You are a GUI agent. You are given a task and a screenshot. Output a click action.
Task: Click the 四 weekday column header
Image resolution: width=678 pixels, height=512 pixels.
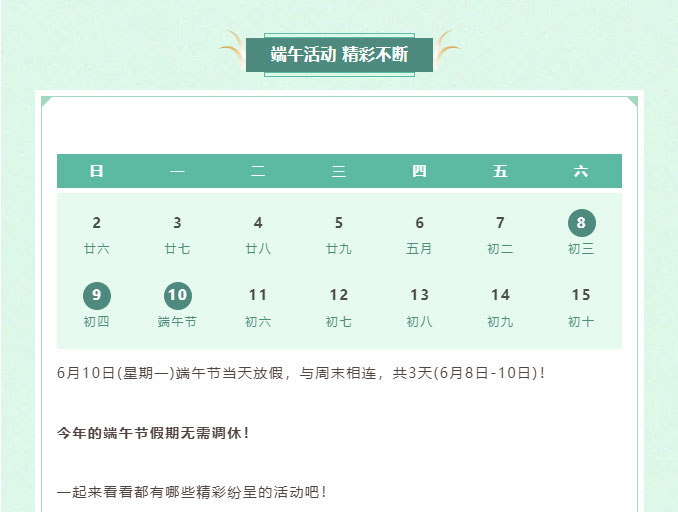419,171
